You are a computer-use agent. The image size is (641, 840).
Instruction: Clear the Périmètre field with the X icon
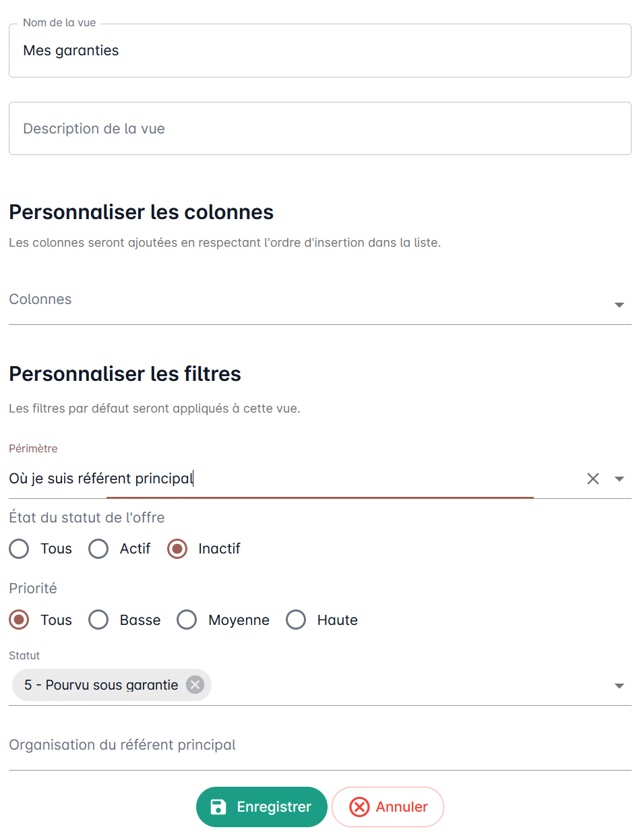(x=593, y=479)
